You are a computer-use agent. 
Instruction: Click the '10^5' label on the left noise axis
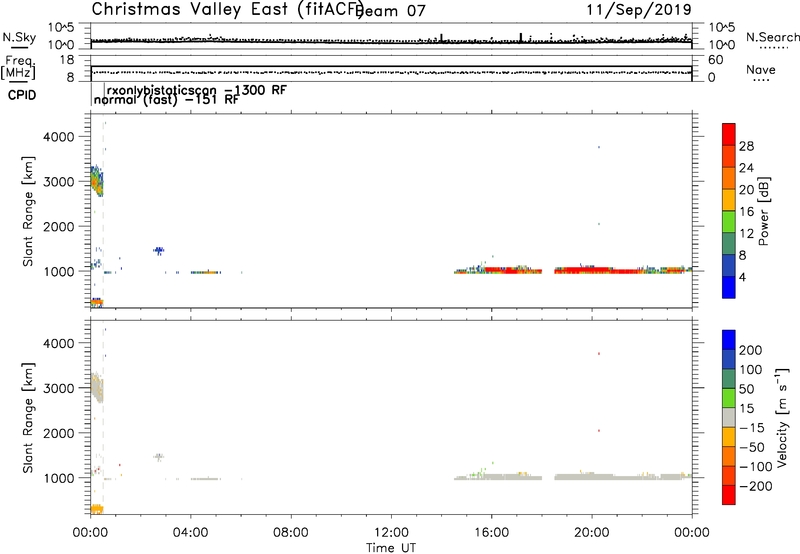[61, 28]
